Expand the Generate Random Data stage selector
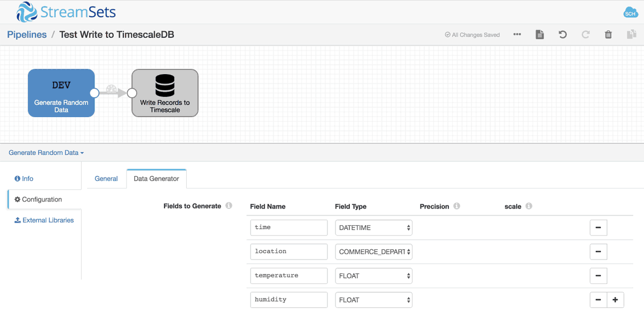The height and width of the screenshot is (316, 644). [46, 153]
